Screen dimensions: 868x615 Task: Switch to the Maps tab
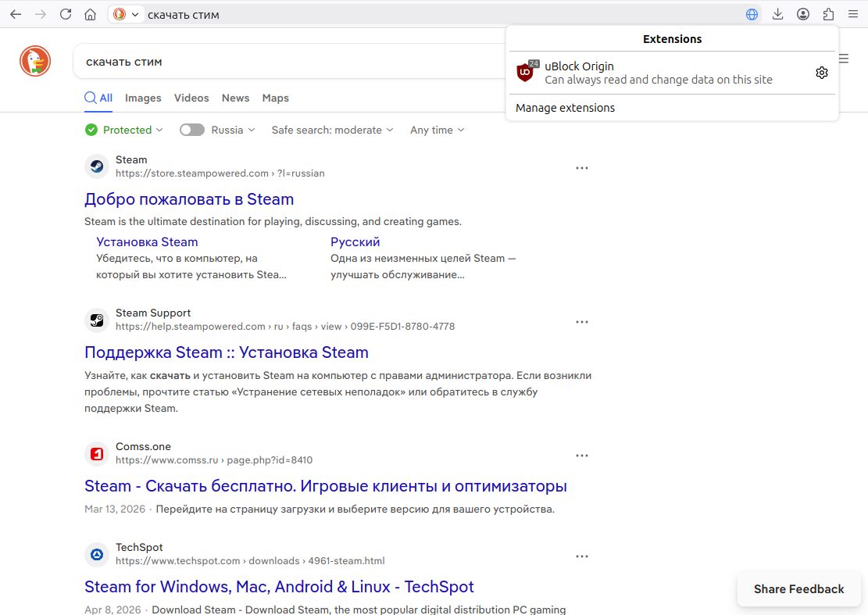coord(275,98)
